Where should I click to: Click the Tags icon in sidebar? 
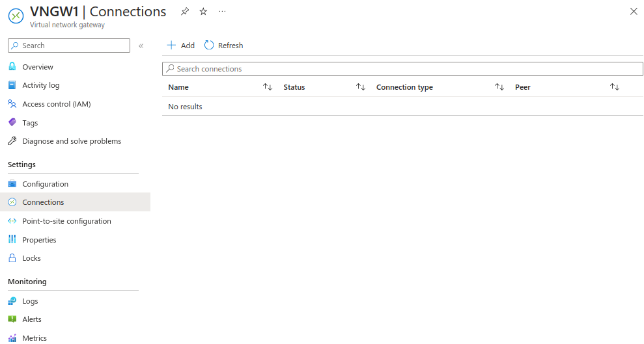(12, 123)
